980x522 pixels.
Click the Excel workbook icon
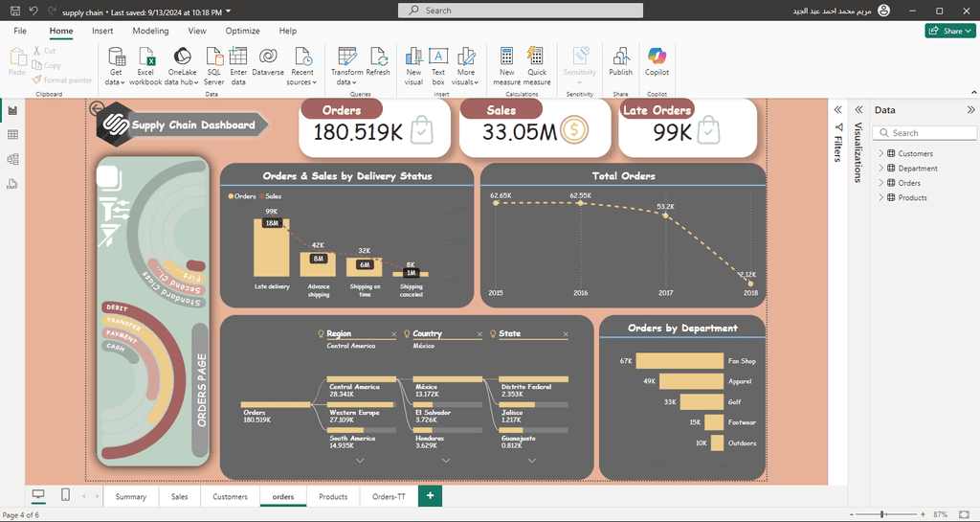point(146,57)
